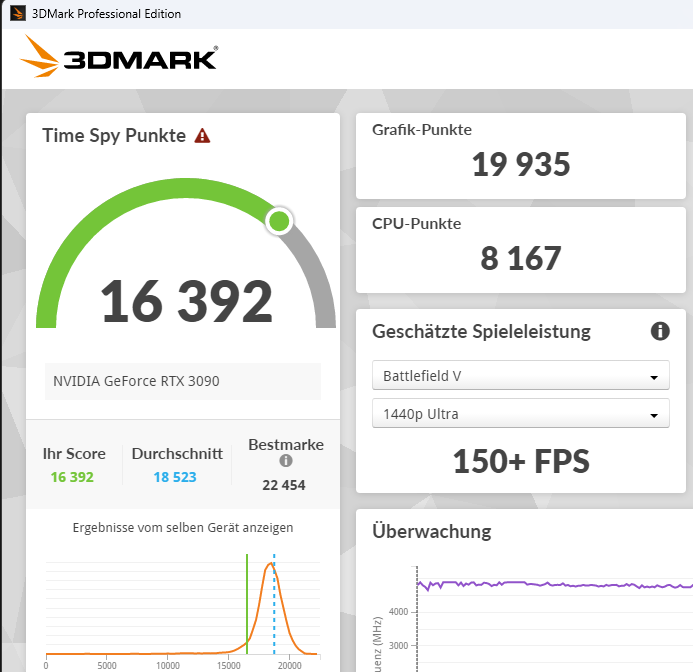Click the Grafik-Punkte value 19 935
The image size is (693, 672).
pos(521,164)
